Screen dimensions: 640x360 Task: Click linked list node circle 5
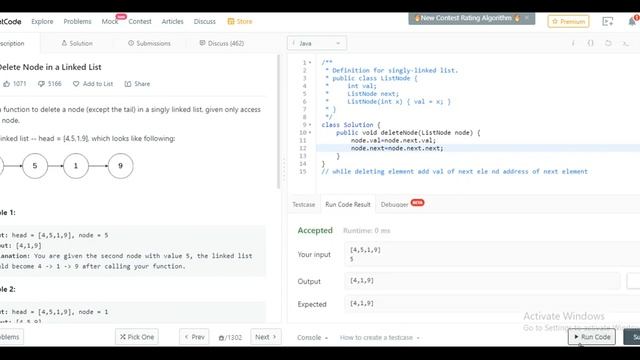(x=35, y=166)
